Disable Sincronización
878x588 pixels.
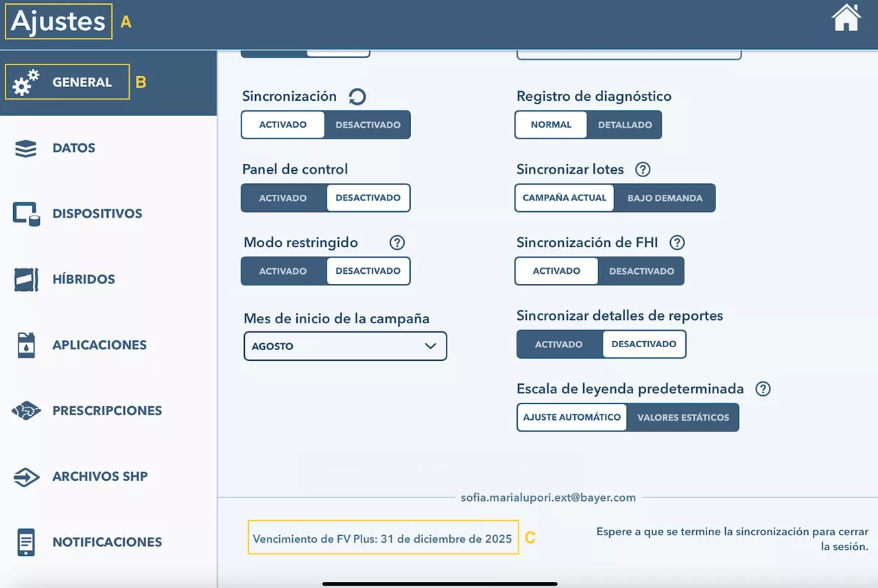(368, 124)
